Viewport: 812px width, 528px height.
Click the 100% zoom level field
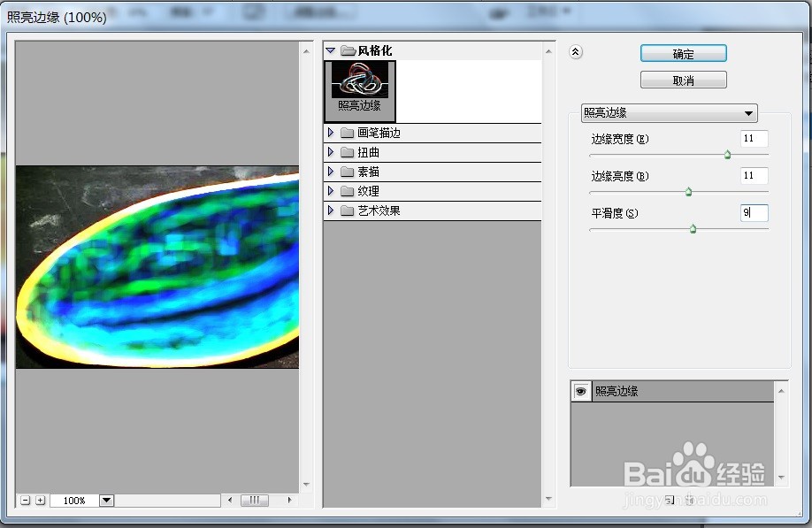(x=74, y=501)
